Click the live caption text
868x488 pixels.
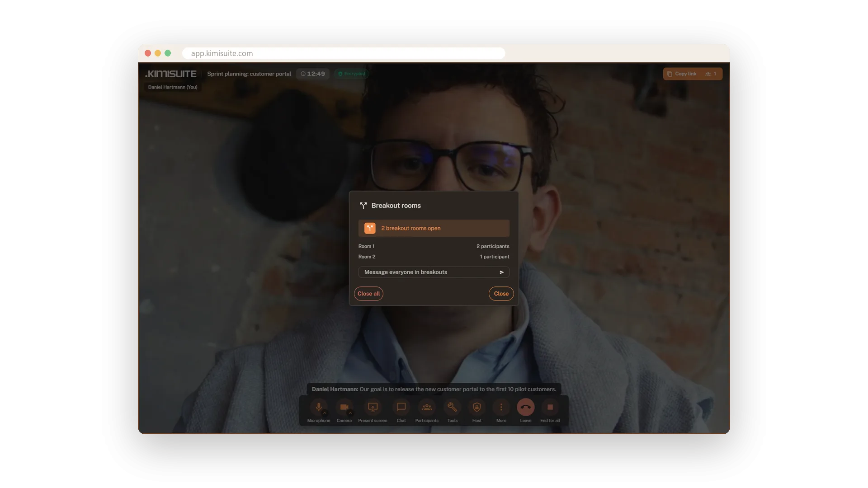434,389
